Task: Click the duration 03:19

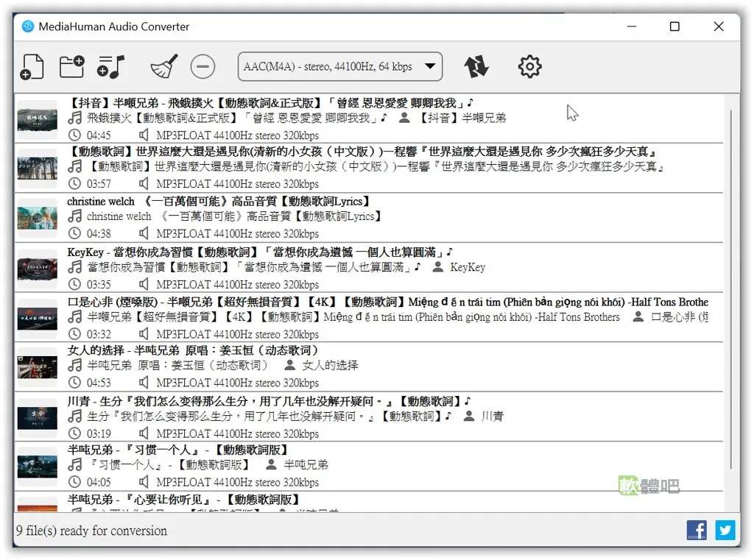Action: click(x=99, y=433)
